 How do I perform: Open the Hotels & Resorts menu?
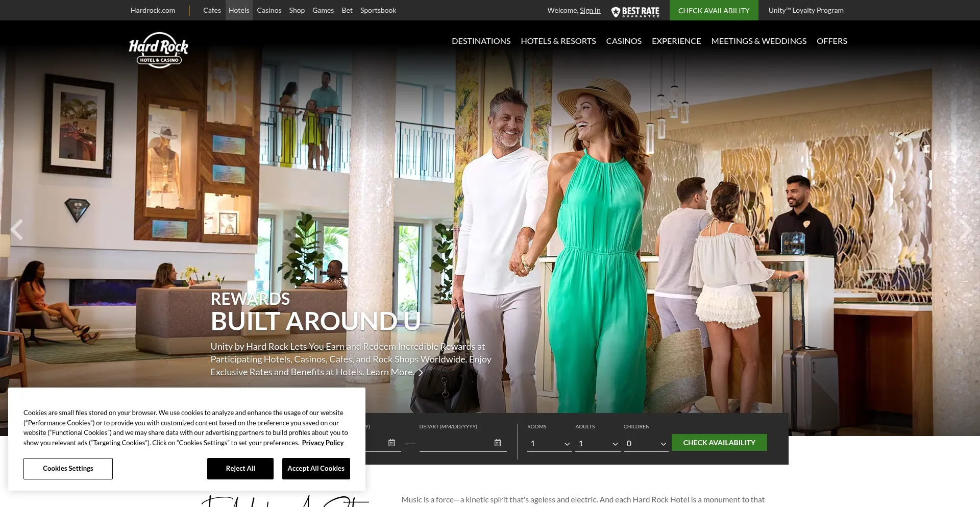click(558, 41)
